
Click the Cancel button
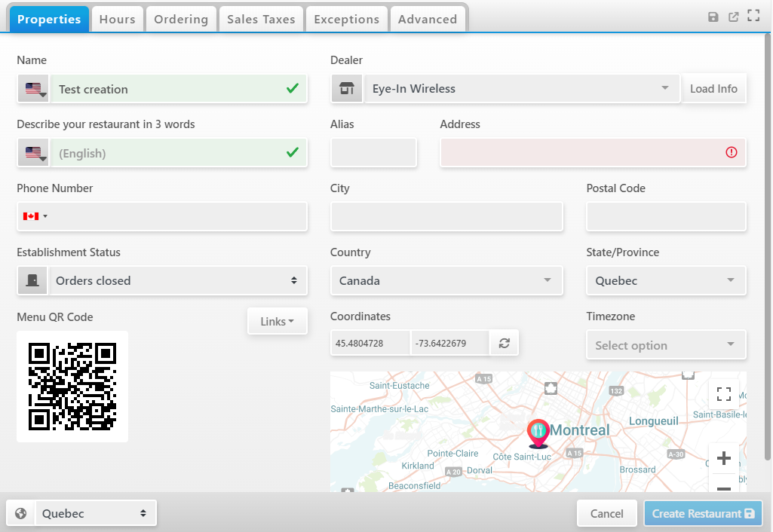coord(606,514)
